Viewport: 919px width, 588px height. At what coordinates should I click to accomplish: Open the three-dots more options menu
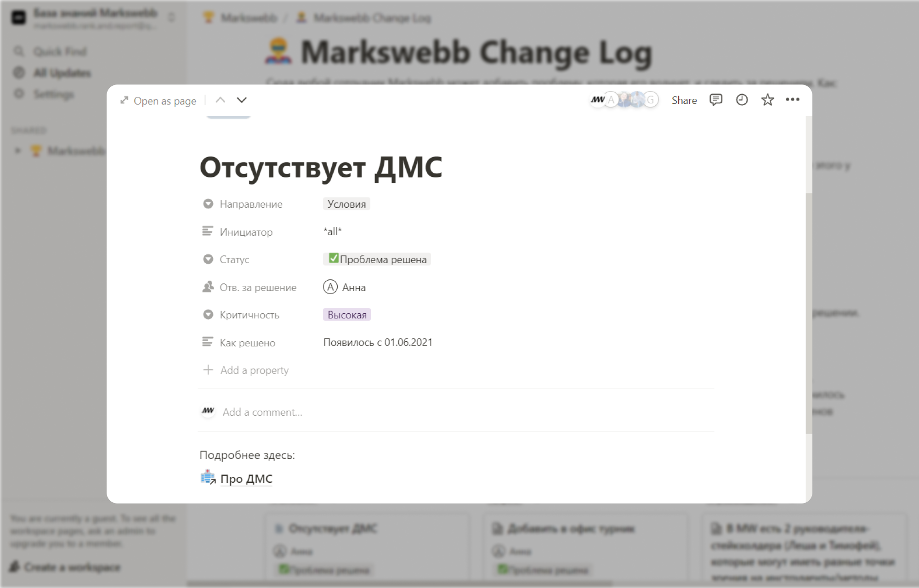793,99
